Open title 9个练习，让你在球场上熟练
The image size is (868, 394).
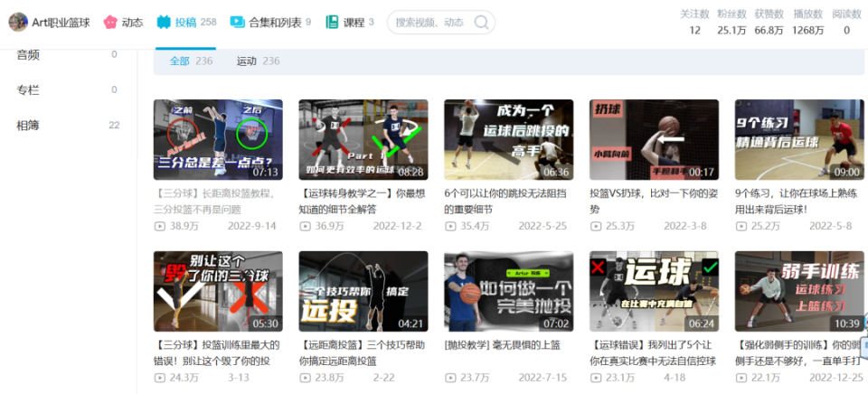click(797, 202)
